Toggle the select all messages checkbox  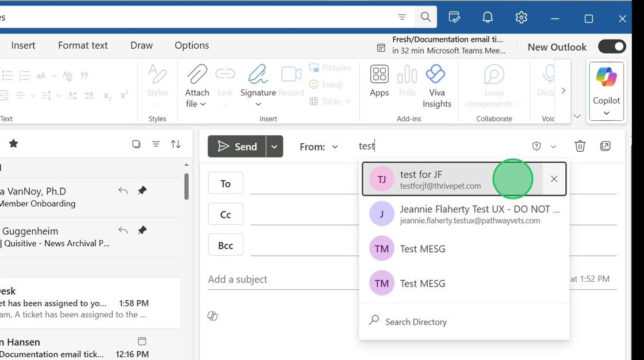(136, 144)
